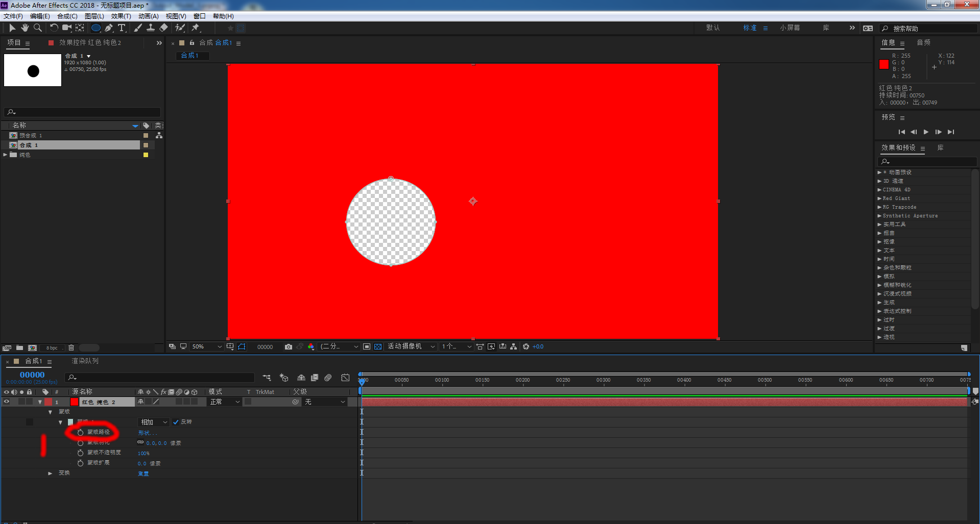Expand the 变换 transform group
980x524 pixels.
pyautogui.click(x=50, y=473)
